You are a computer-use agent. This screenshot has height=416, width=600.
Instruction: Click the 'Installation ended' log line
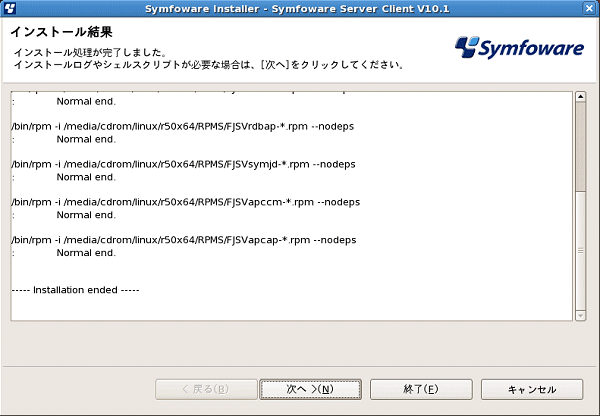[x=75, y=290]
